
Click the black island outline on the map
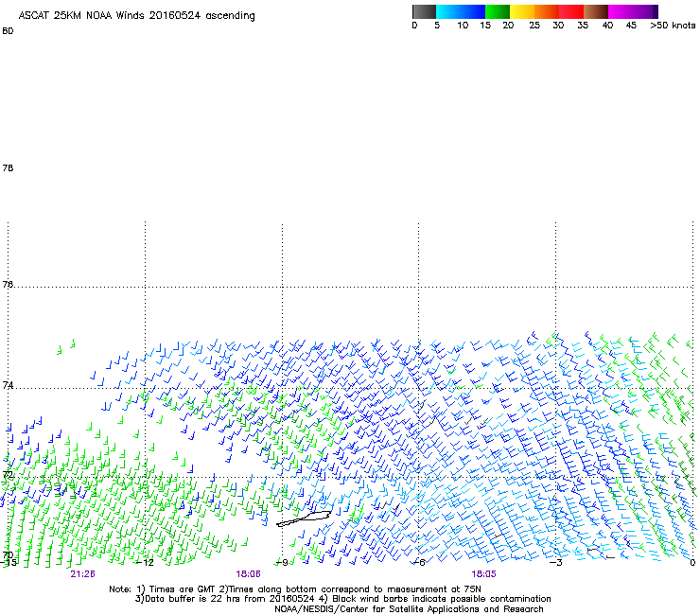pyautogui.click(x=304, y=519)
